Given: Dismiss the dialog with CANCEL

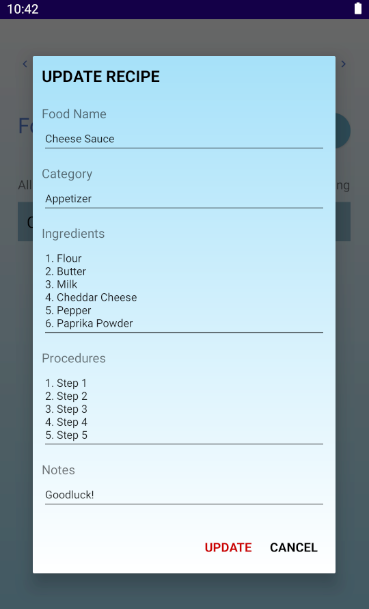Looking at the screenshot, I should tap(294, 548).
